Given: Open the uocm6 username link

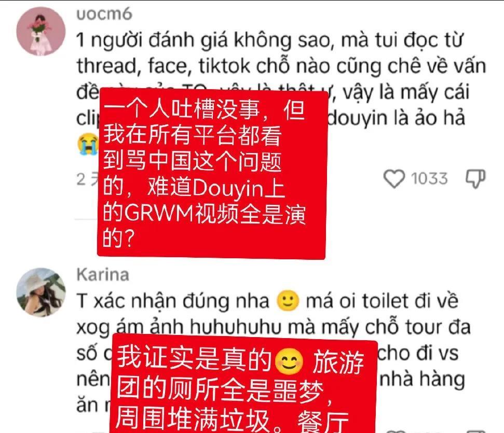Looking at the screenshot, I should click(104, 15).
